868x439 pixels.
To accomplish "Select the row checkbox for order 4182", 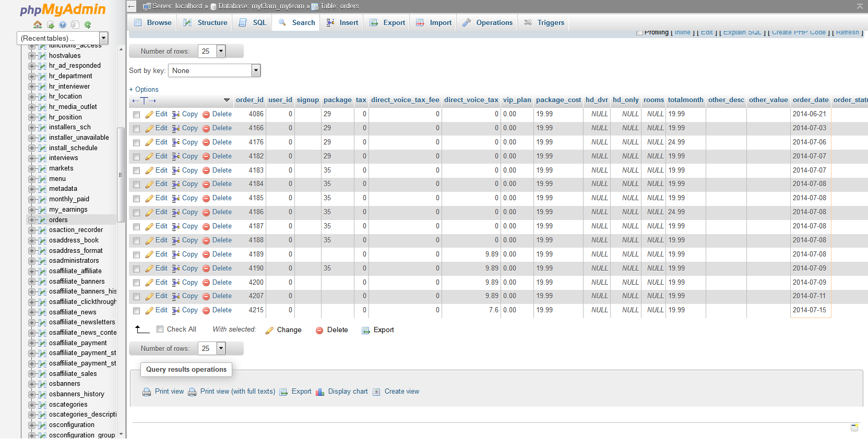I will (x=137, y=157).
